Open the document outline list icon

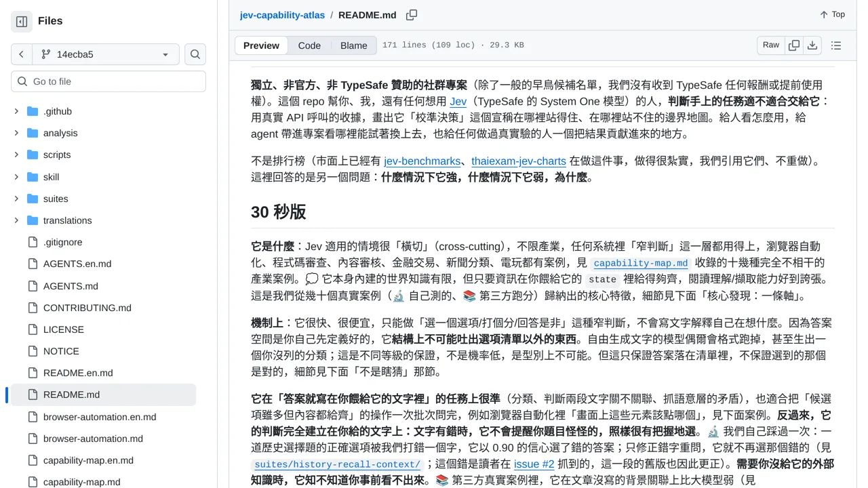[836, 45]
